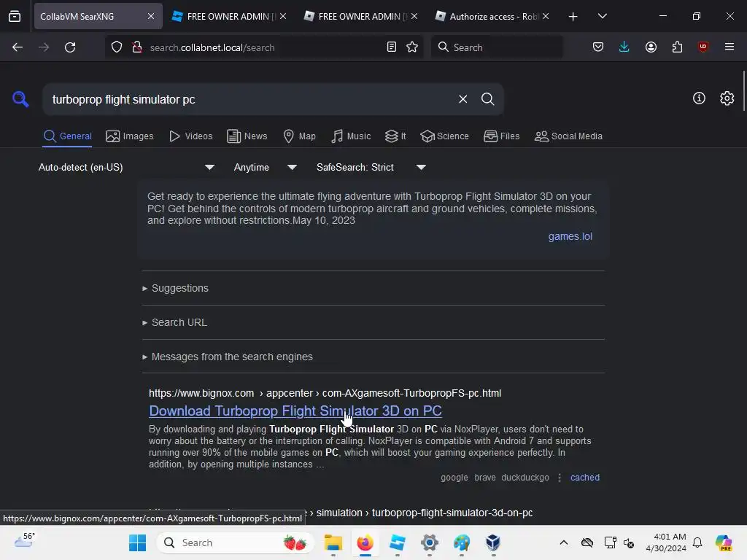Open SearXNG about info icon
747x560 pixels.
699,98
